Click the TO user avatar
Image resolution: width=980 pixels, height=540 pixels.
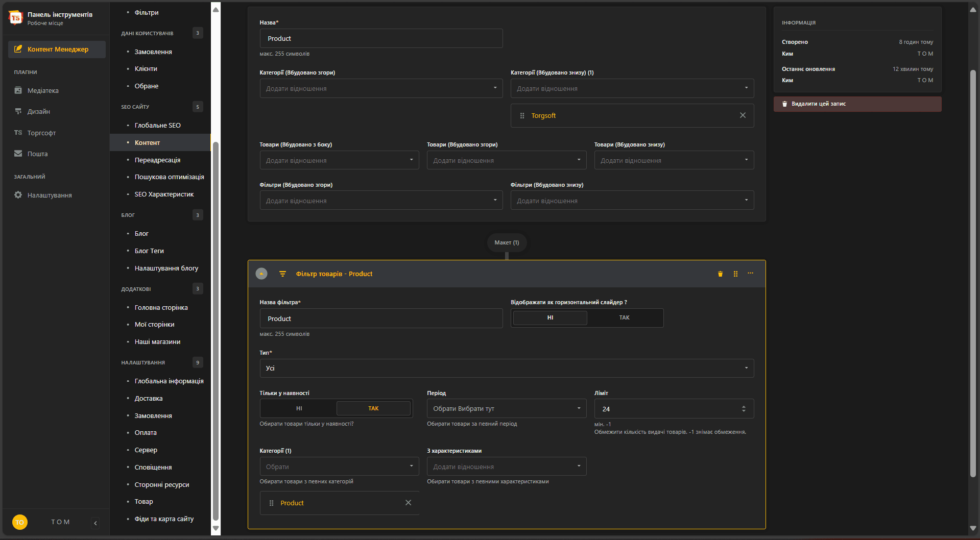pyautogui.click(x=19, y=522)
